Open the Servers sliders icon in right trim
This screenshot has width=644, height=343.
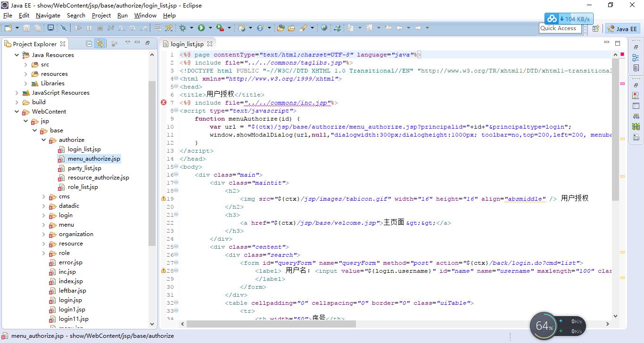tap(636, 116)
